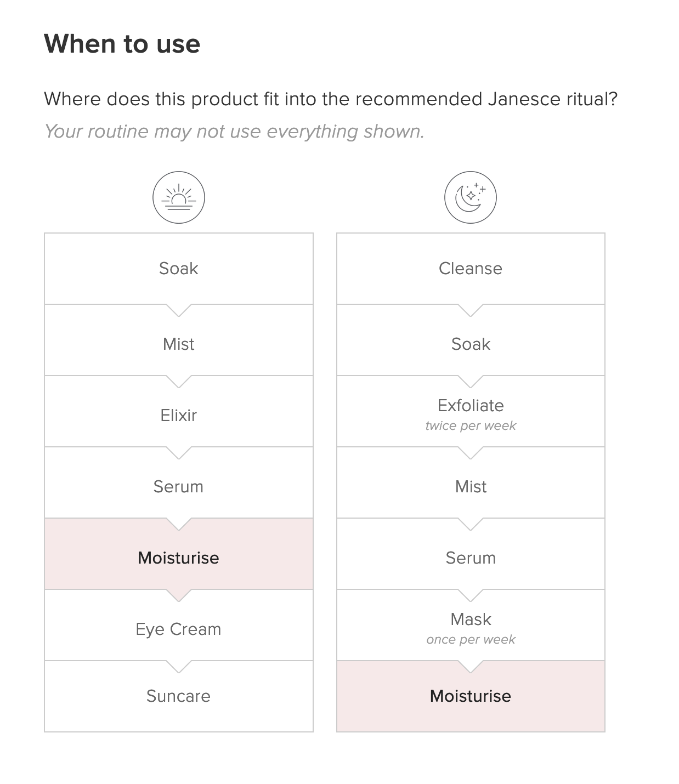Choose Serum in the night routine

click(x=470, y=558)
